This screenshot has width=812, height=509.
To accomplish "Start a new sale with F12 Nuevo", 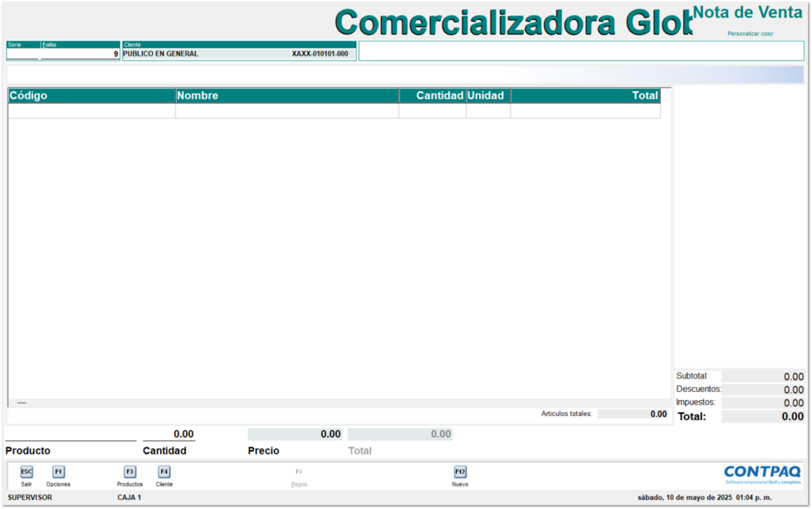I will (460, 472).
